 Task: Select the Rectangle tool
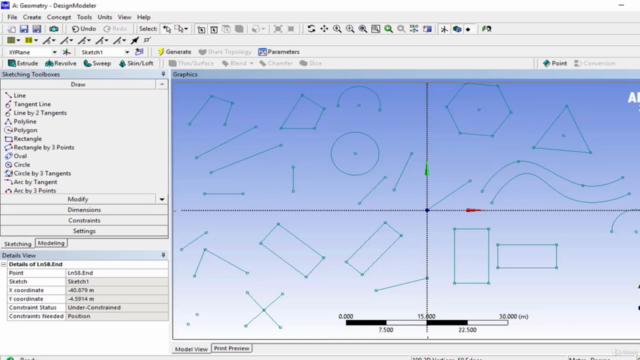(23, 139)
